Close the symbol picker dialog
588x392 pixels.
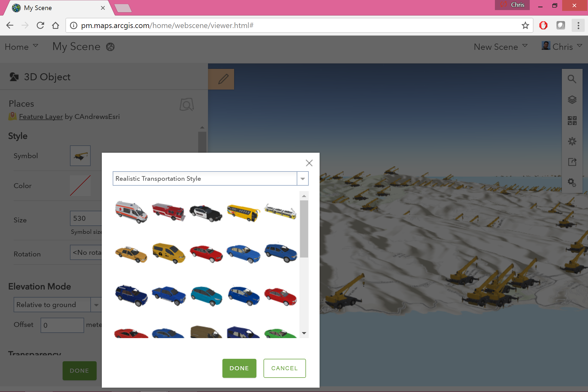click(309, 163)
